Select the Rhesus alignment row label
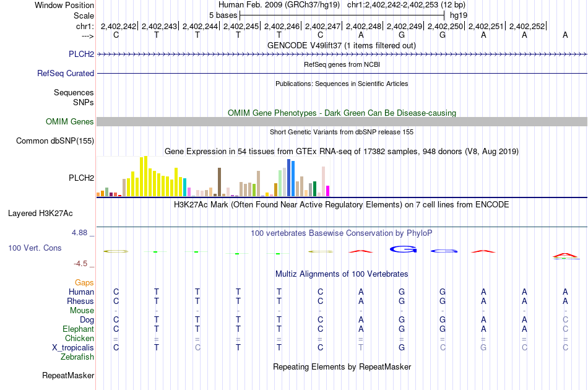 click(x=80, y=301)
